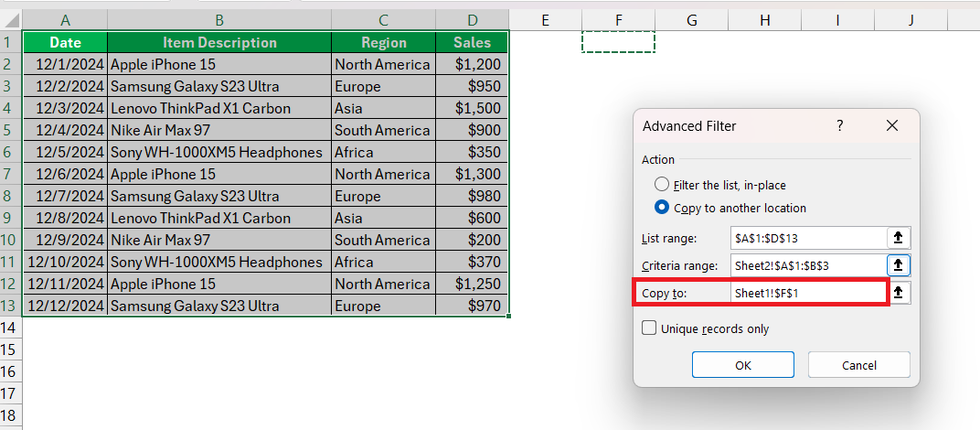
Task: Select column C header
Action: pyautogui.click(x=384, y=21)
